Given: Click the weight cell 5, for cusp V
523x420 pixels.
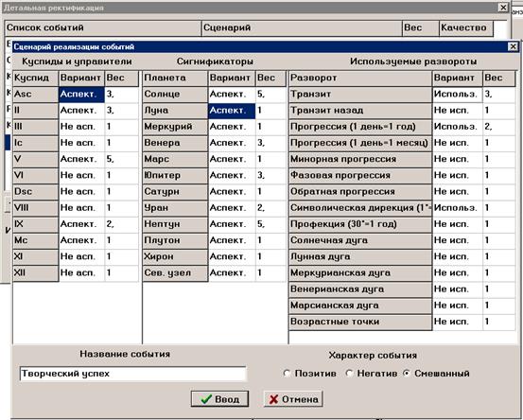Looking at the screenshot, I should pyautogui.click(x=121, y=160).
